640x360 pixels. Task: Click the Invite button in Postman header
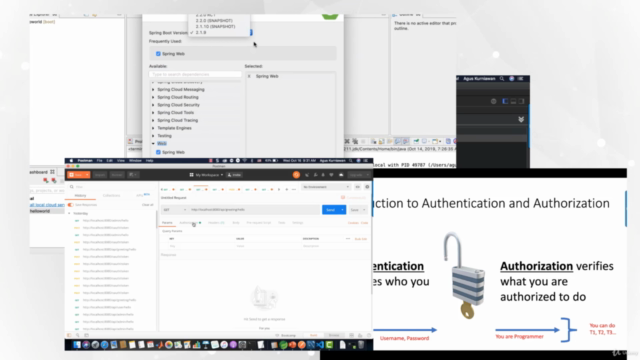click(x=235, y=175)
